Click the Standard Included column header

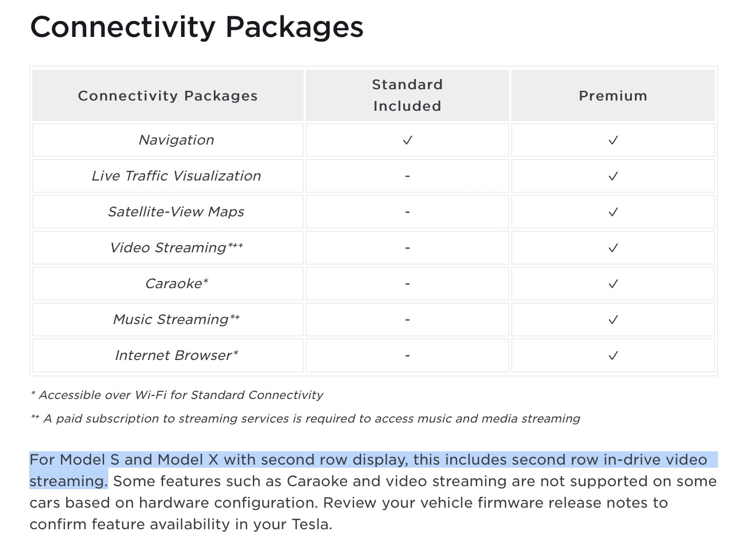click(407, 95)
